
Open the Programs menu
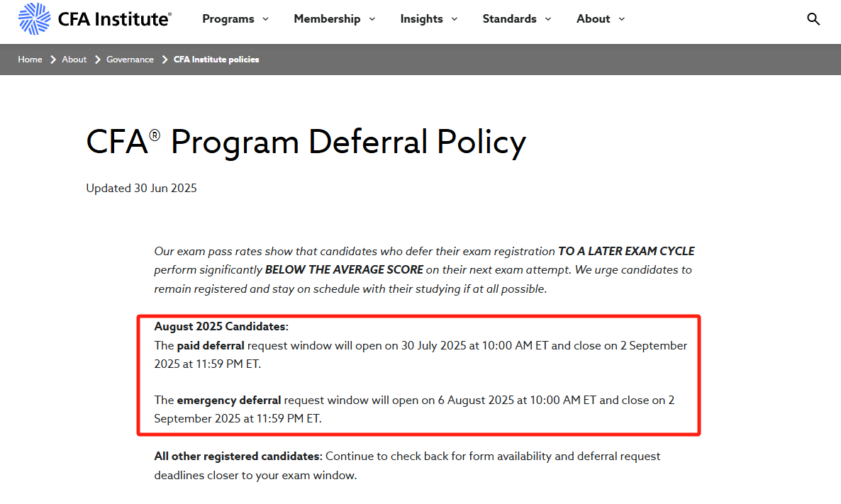coord(228,18)
